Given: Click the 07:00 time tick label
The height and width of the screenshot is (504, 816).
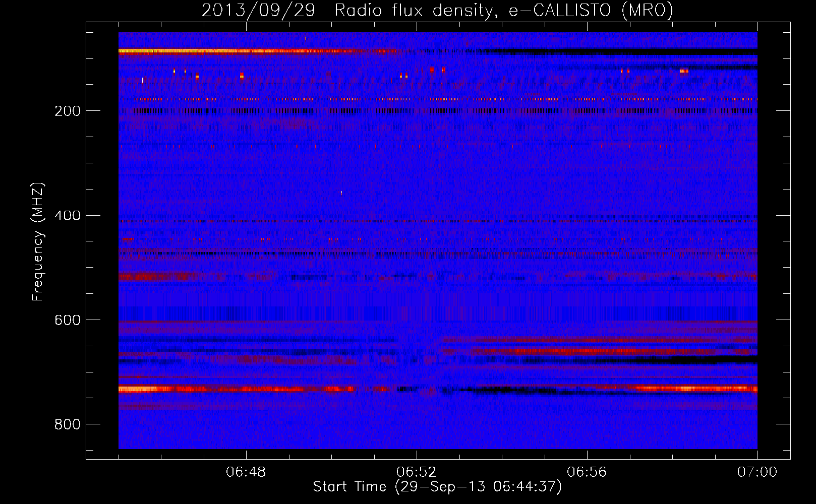Looking at the screenshot, I should 757,472.
